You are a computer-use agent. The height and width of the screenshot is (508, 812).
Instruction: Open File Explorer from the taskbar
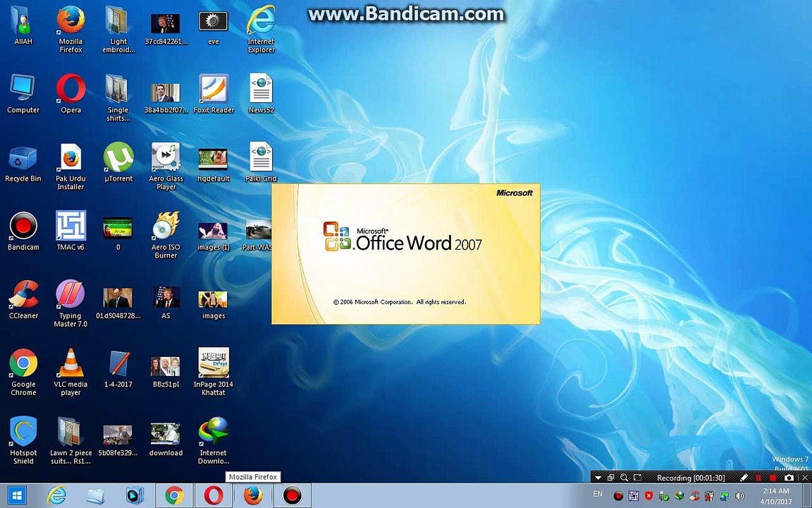[x=95, y=495]
